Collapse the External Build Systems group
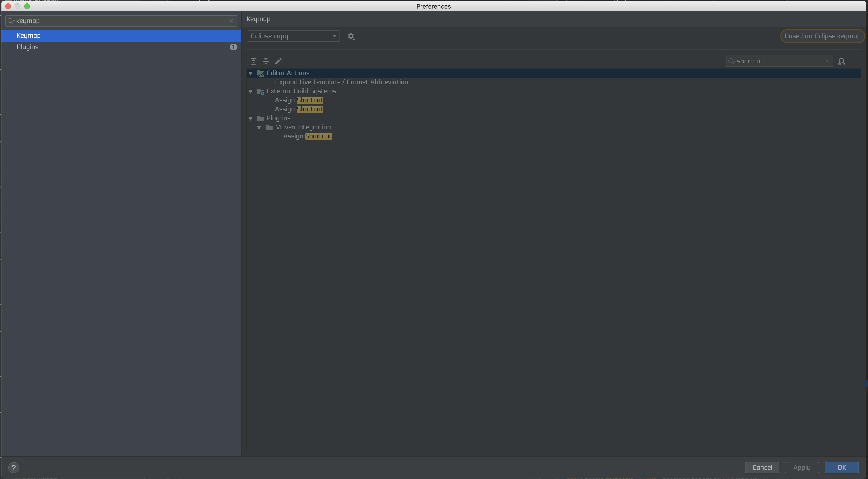This screenshot has width=868, height=479. pos(250,91)
